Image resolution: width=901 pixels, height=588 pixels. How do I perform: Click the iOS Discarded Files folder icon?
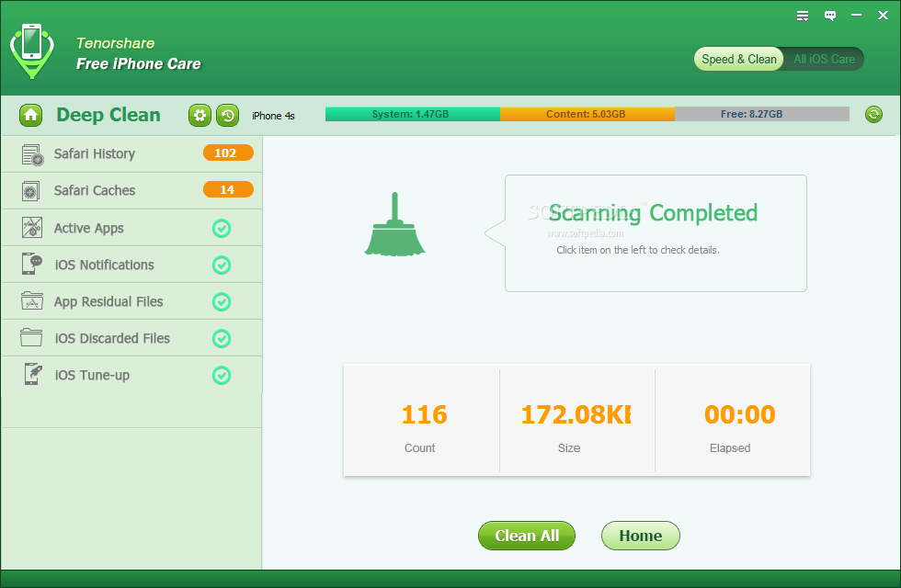(x=31, y=338)
